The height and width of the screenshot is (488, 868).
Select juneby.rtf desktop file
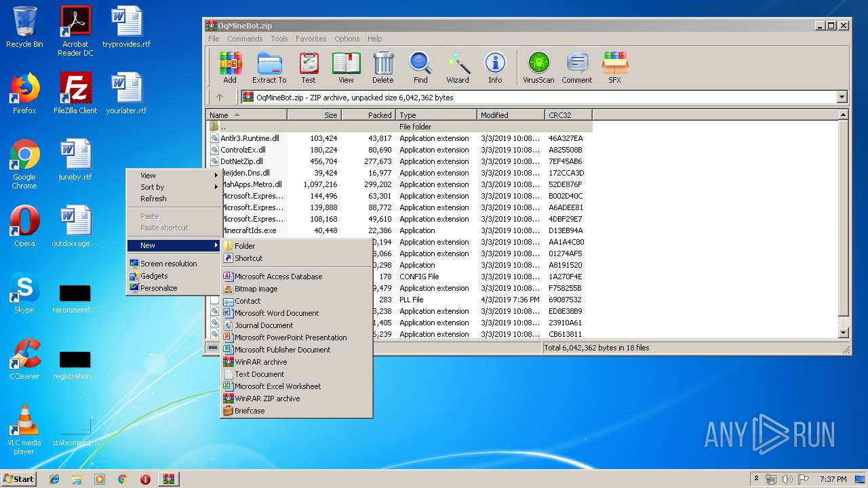pyautogui.click(x=75, y=160)
